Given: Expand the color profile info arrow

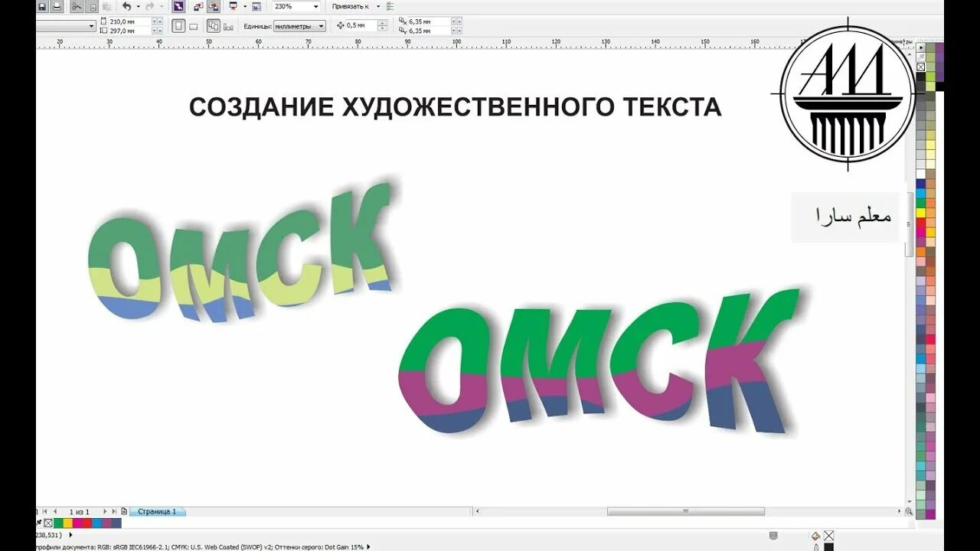Looking at the screenshot, I should 368,546.
